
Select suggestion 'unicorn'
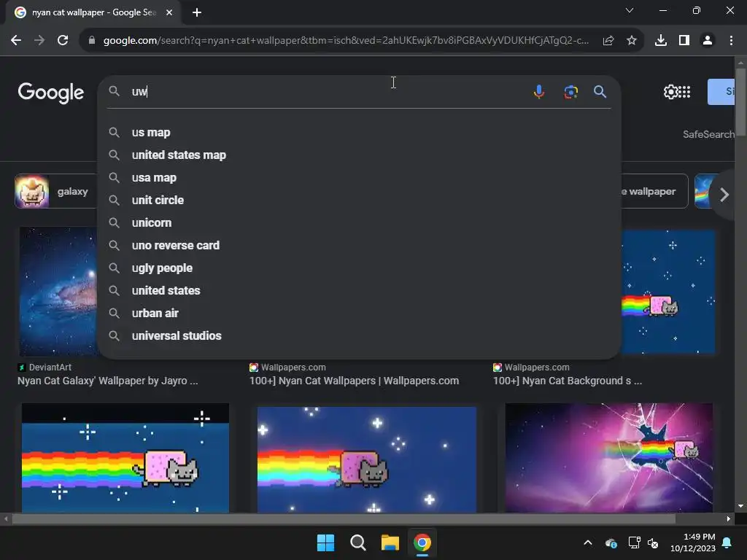click(359, 223)
